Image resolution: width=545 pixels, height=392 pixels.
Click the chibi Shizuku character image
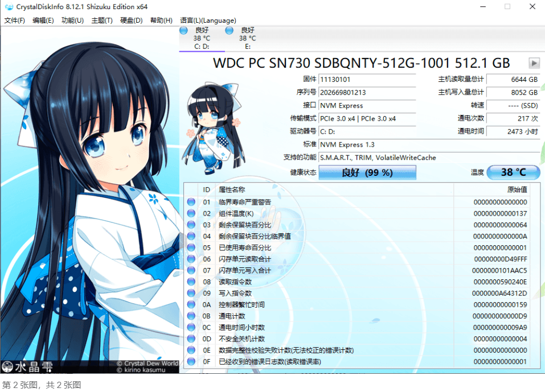[x=214, y=128]
